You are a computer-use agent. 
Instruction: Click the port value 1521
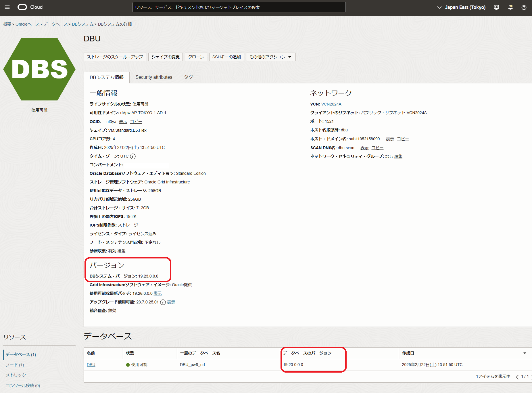[329, 121]
